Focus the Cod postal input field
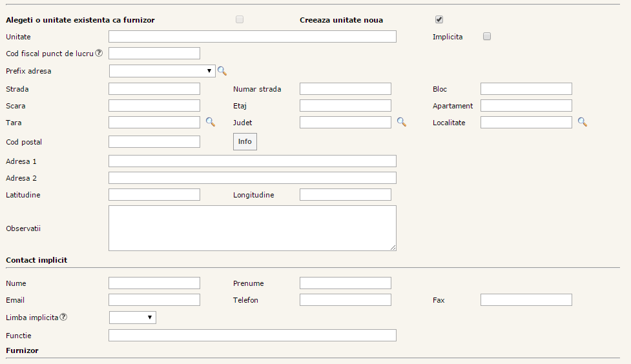Image resolution: width=631 pixels, height=364 pixels. (x=154, y=141)
